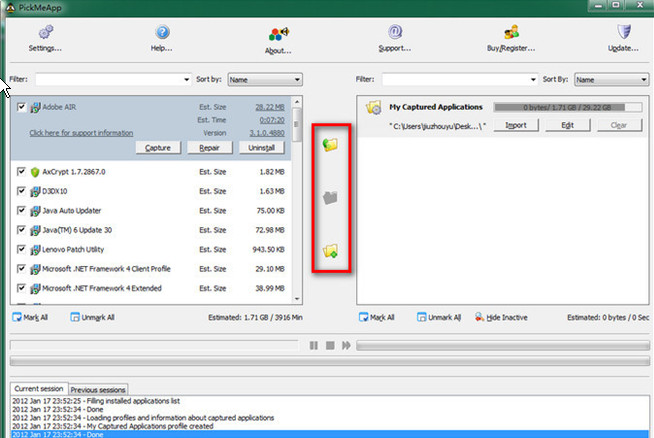The image size is (654, 438).
Task: Open the left Sort by Name dropdown
Action: pos(265,80)
